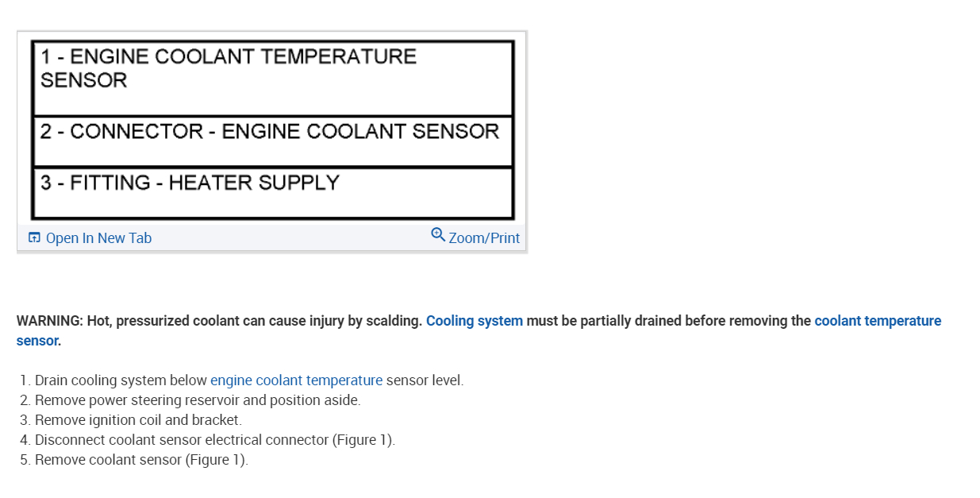Click step 5 Remove coolant sensor text

[109, 460]
